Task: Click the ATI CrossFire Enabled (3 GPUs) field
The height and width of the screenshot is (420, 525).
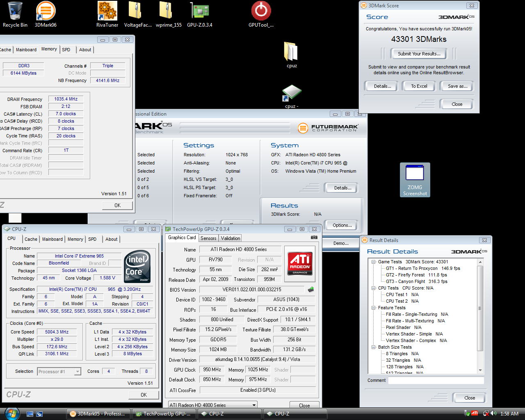Action: (x=258, y=390)
